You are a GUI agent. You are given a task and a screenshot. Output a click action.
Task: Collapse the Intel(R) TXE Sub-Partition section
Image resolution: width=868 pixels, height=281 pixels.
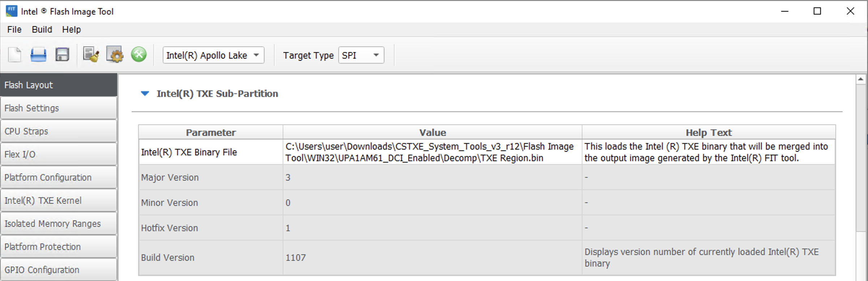pos(145,94)
